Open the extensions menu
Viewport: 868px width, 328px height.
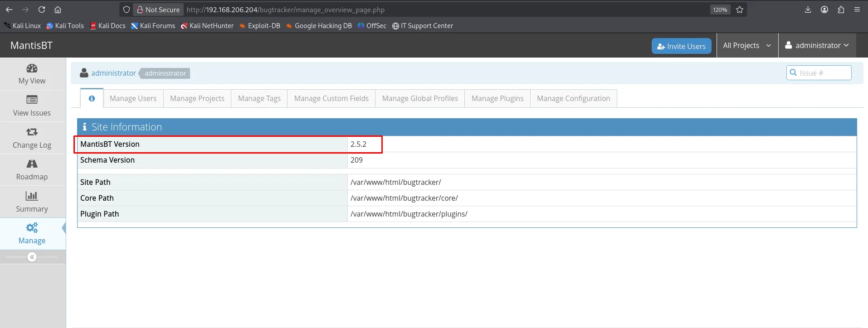[x=841, y=10]
